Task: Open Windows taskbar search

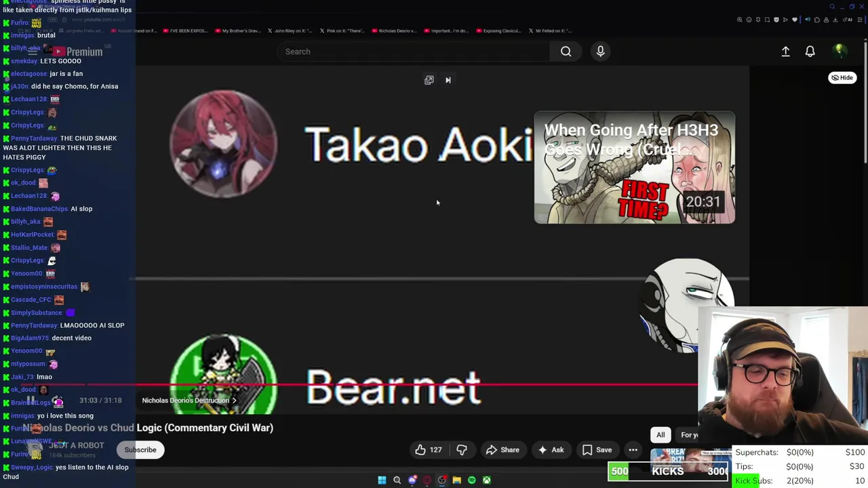Action: (397, 481)
